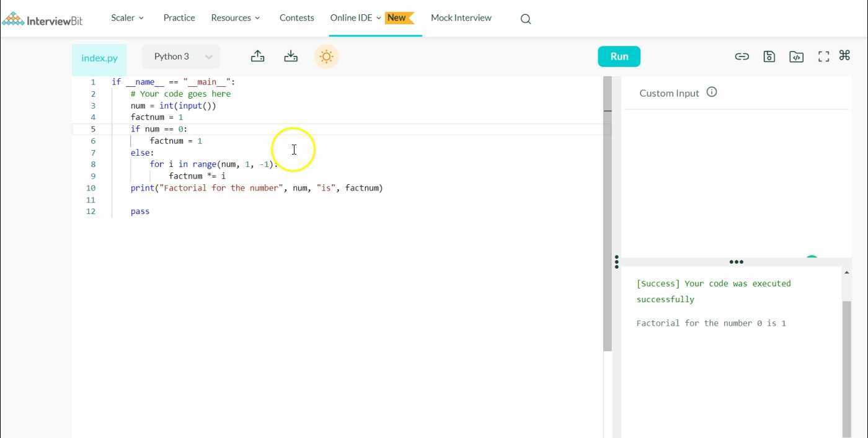The width and height of the screenshot is (868, 438).
Task: Click the save file icon
Action: (x=769, y=56)
